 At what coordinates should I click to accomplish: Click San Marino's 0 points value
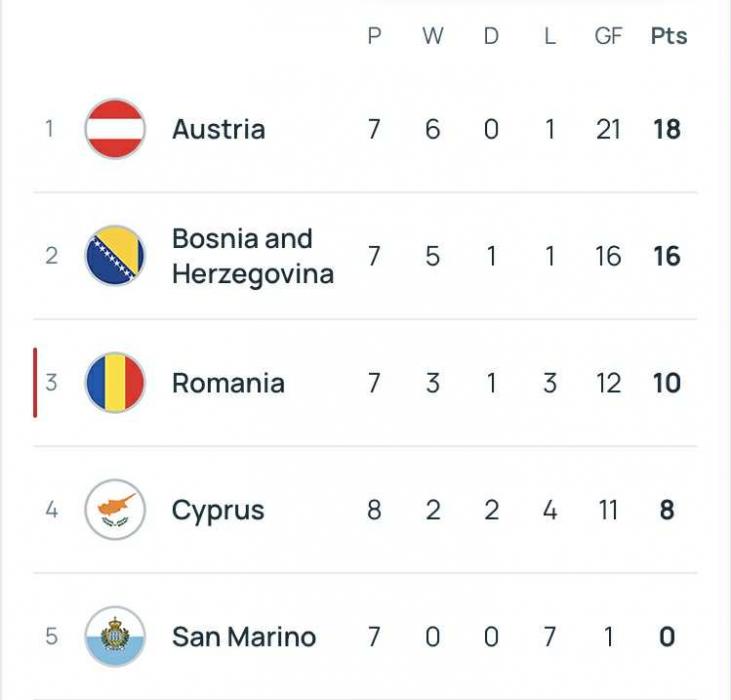click(x=667, y=637)
